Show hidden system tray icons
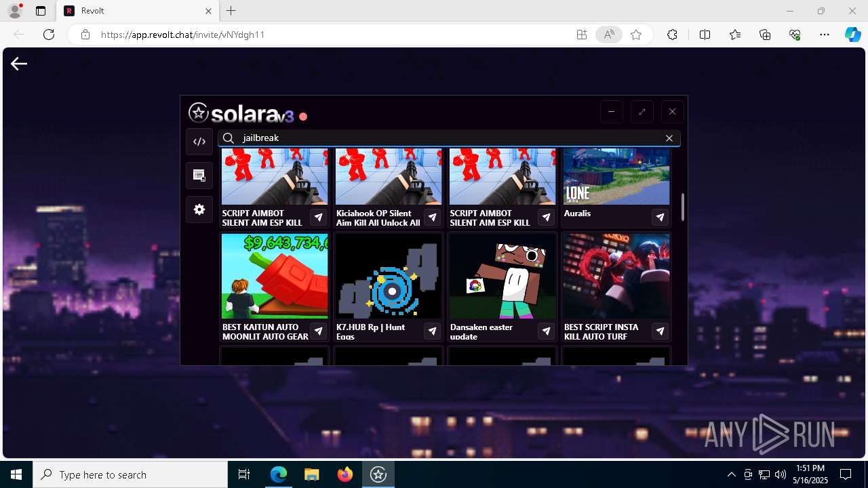This screenshot has height=488, width=868. click(x=731, y=474)
